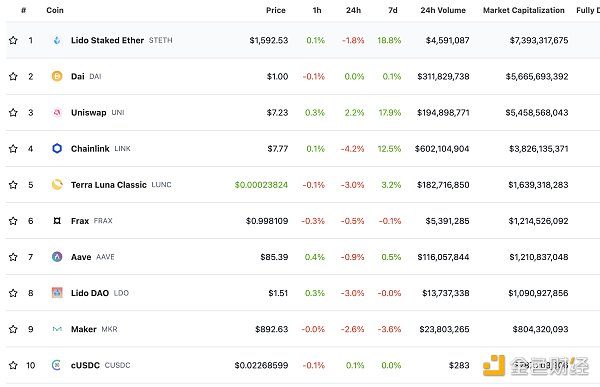This screenshot has width=600, height=387.
Task: Click the Chainlink hexagon logo
Action: click(57, 149)
